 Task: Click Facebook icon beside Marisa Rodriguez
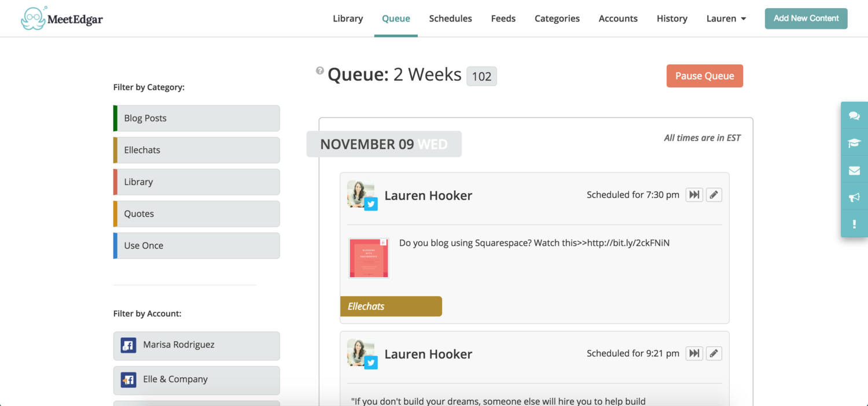128,345
